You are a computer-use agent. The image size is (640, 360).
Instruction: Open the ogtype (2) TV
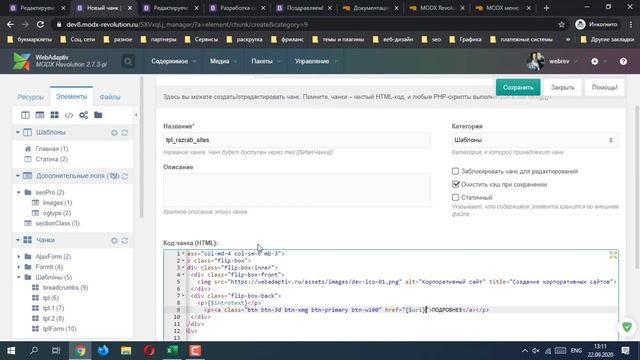57,213
